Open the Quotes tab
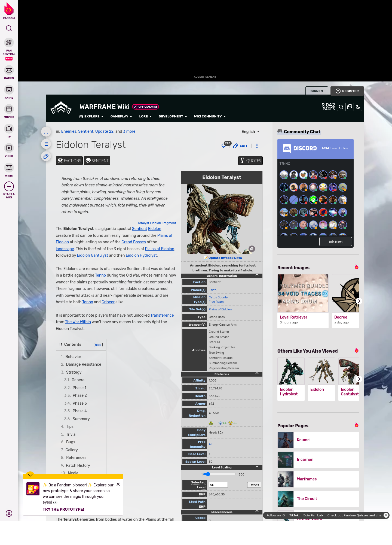 [x=250, y=161]
